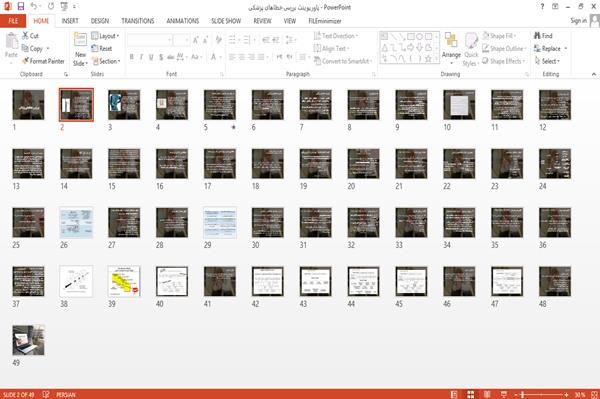Click the Copy icon
Image resolution: width=600 pixels, height=399 pixels.
pyautogui.click(x=25, y=49)
